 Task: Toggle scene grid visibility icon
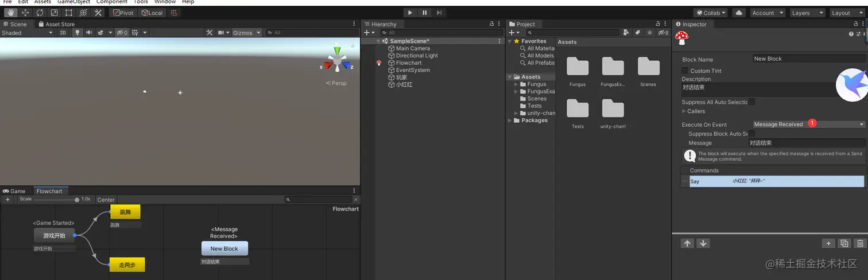coord(135,33)
